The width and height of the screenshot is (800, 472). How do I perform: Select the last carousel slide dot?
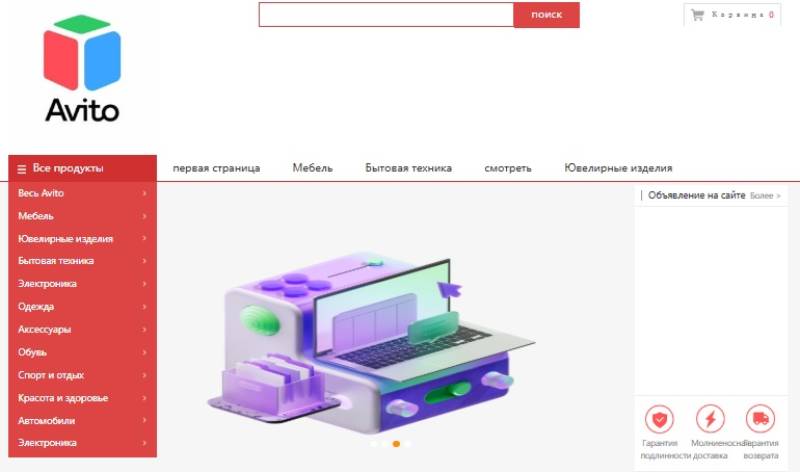click(407, 444)
